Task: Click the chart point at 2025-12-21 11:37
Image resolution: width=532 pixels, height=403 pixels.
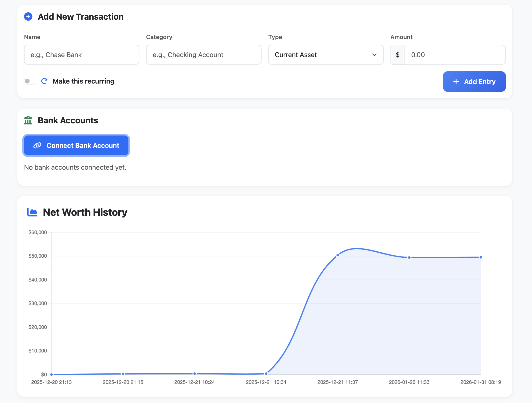Action: pos(338,255)
